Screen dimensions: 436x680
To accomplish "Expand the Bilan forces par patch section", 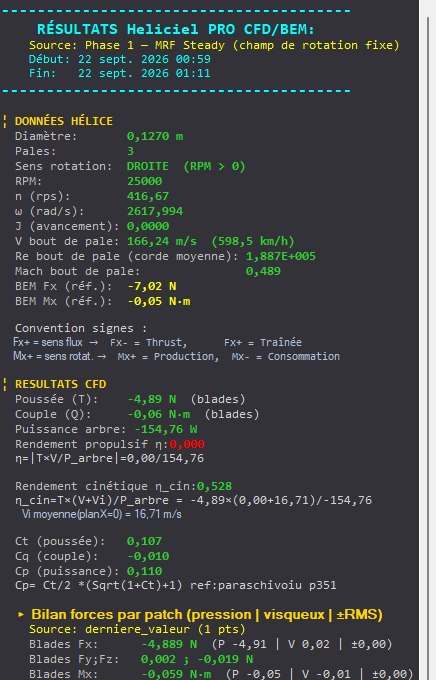I will [21, 615].
